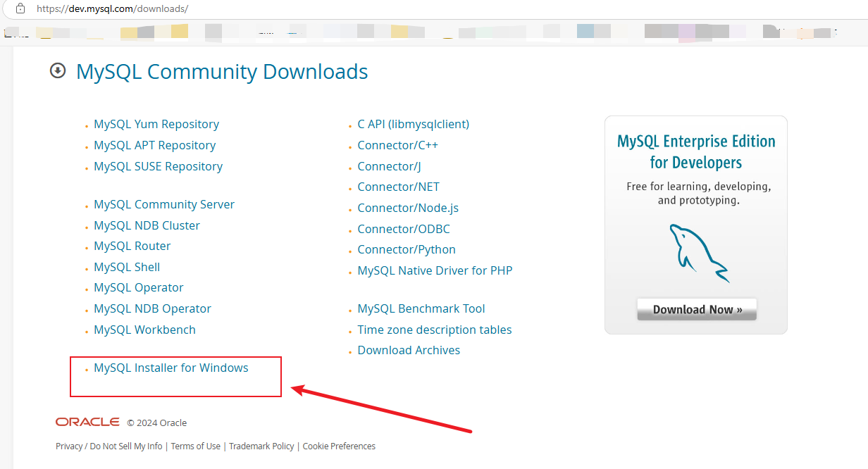The width and height of the screenshot is (868, 469).
Task: Open MySQL Benchmark Tool link
Action: click(421, 308)
